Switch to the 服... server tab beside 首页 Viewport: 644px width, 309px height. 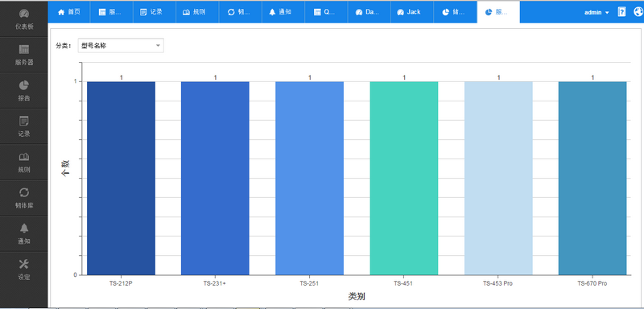click(x=111, y=12)
